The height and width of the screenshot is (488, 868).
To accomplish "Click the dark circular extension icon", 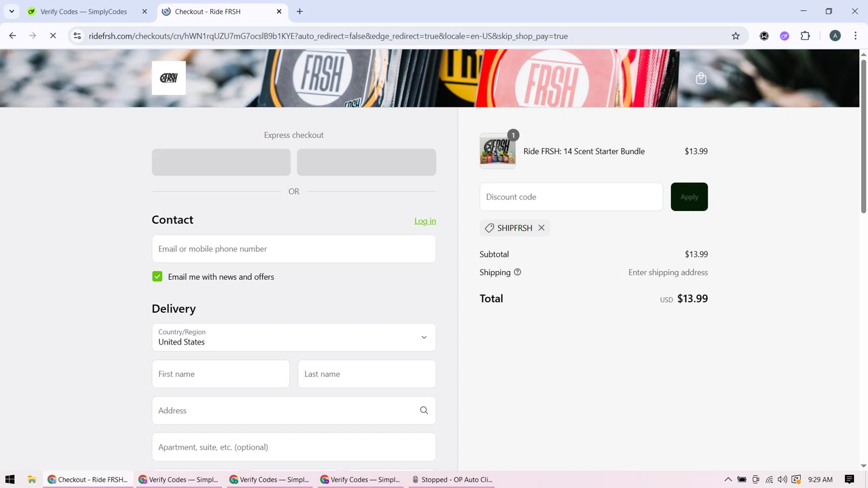I will point(764,36).
